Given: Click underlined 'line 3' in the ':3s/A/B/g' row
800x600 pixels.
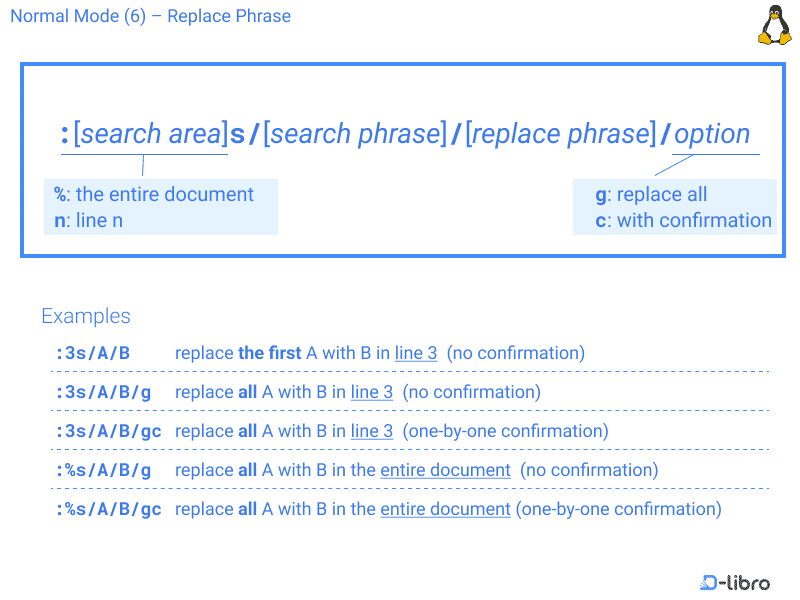Looking at the screenshot, I should click(372, 392).
